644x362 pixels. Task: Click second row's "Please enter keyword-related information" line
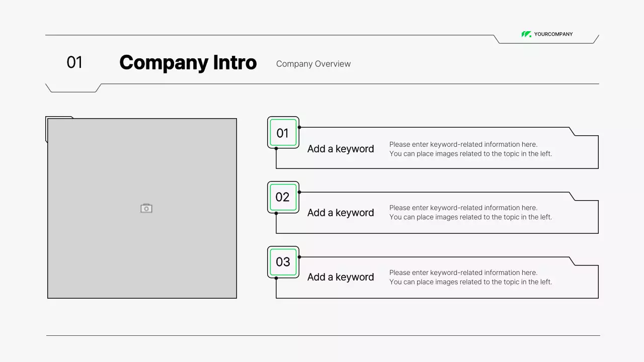(463, 208)
